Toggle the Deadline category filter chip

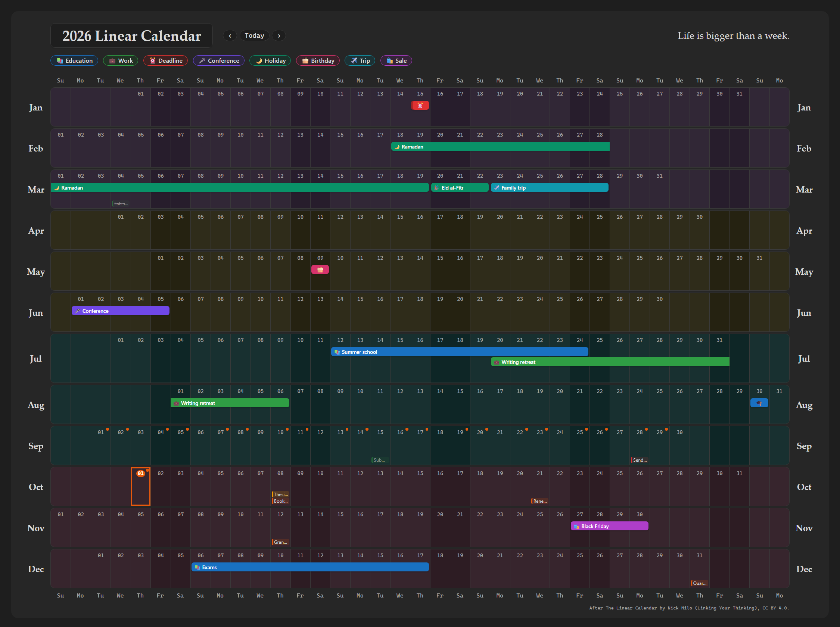coord(165,61)
